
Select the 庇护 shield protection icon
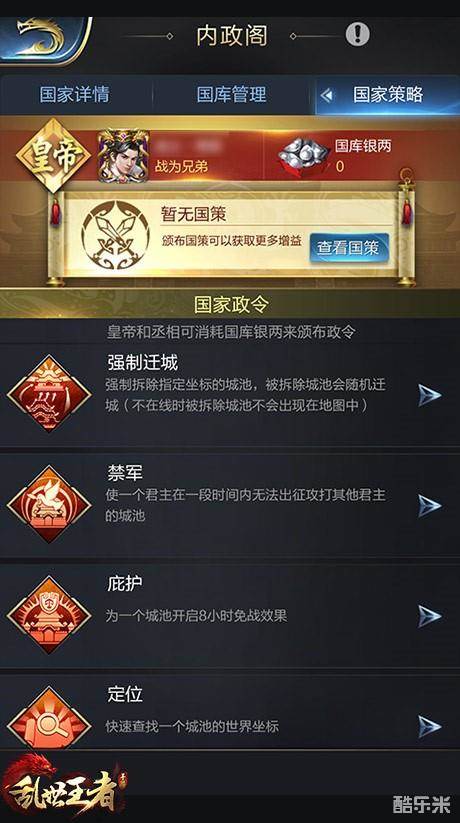click(49, 615)
